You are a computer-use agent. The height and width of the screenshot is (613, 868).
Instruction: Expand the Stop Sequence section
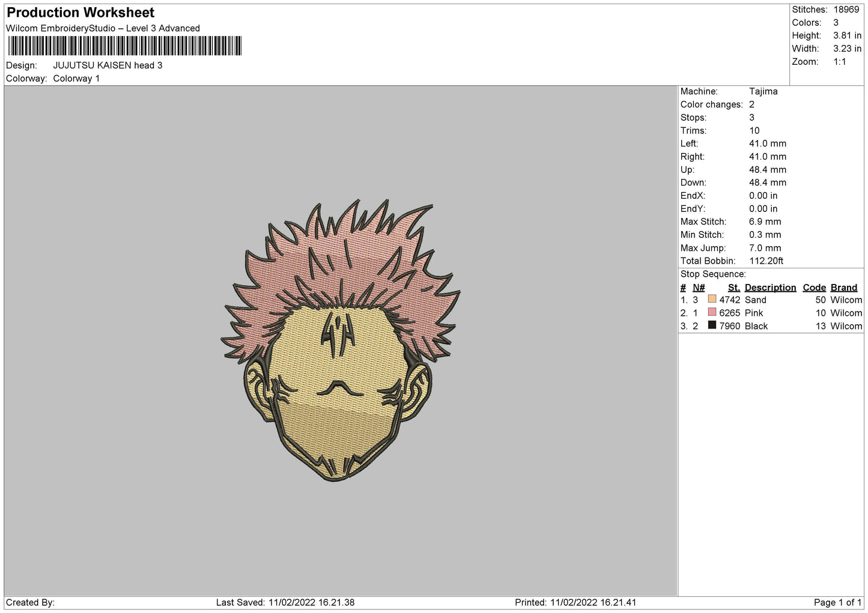(712, 274)
